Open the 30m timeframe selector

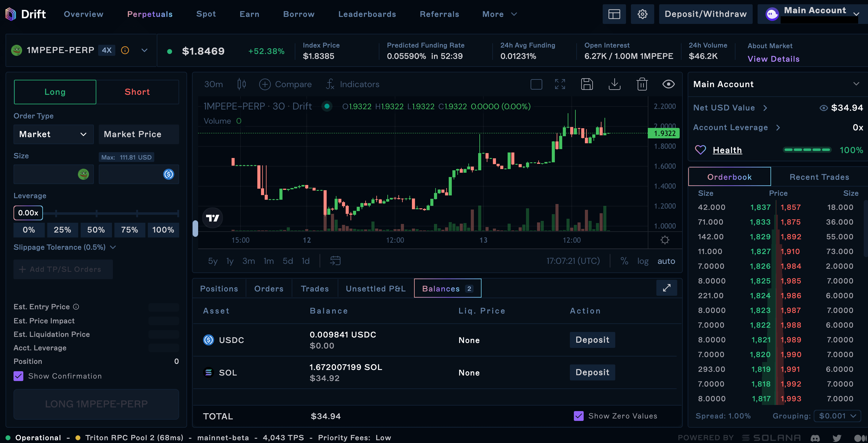[213, 84]
